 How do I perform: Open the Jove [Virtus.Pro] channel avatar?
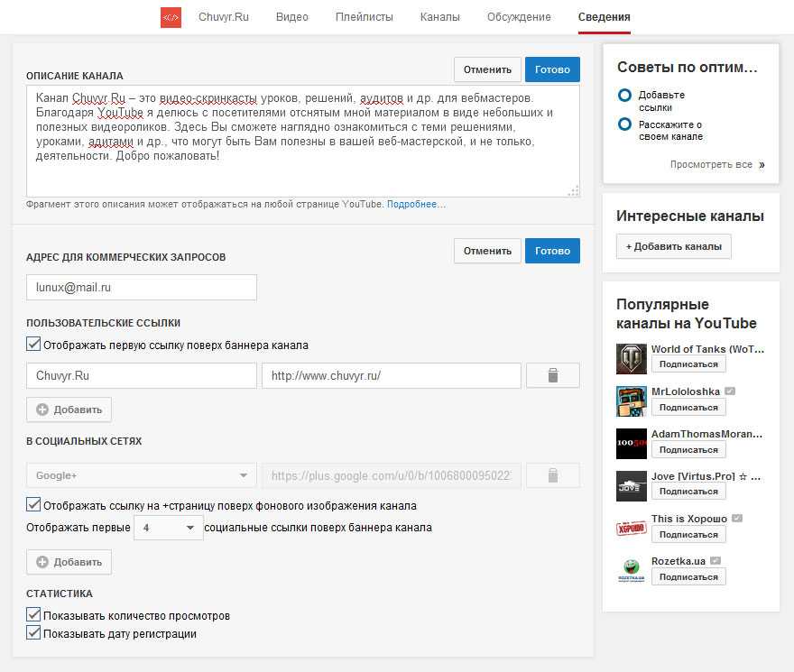[x=631, y=485]
